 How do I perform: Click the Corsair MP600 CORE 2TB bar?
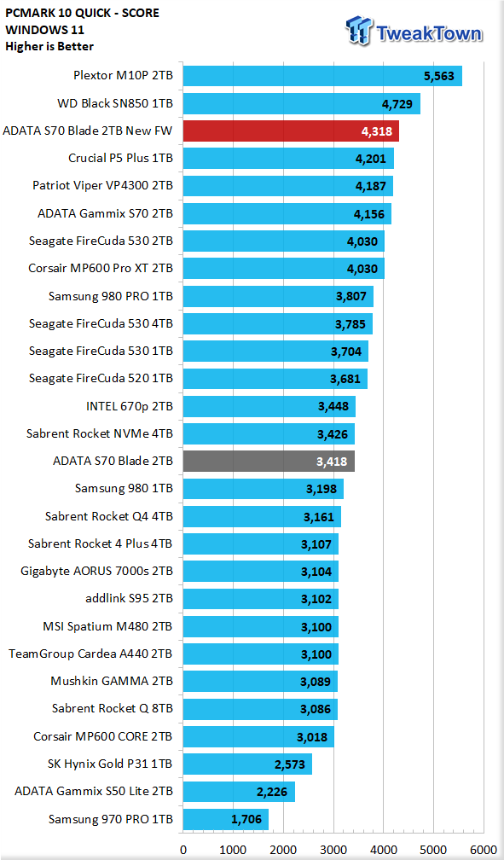pyautogui.click(x=258, y=736)
